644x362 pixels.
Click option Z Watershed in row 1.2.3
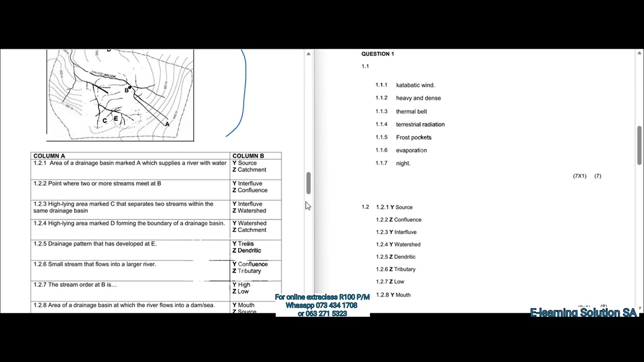[249, 211]
